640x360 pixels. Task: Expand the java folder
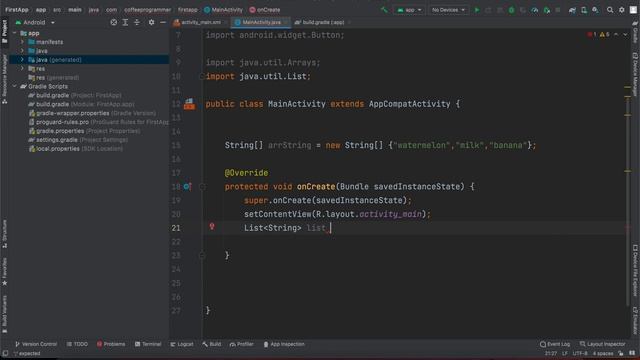(x=22, y=51)
